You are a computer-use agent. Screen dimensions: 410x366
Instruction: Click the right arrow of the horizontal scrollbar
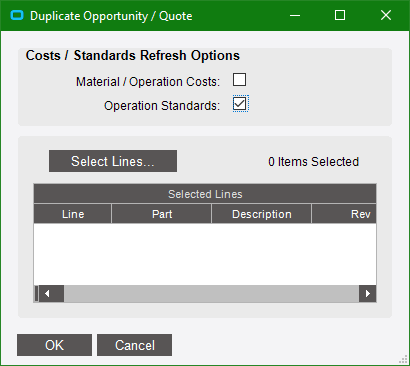tap(368, 294)
